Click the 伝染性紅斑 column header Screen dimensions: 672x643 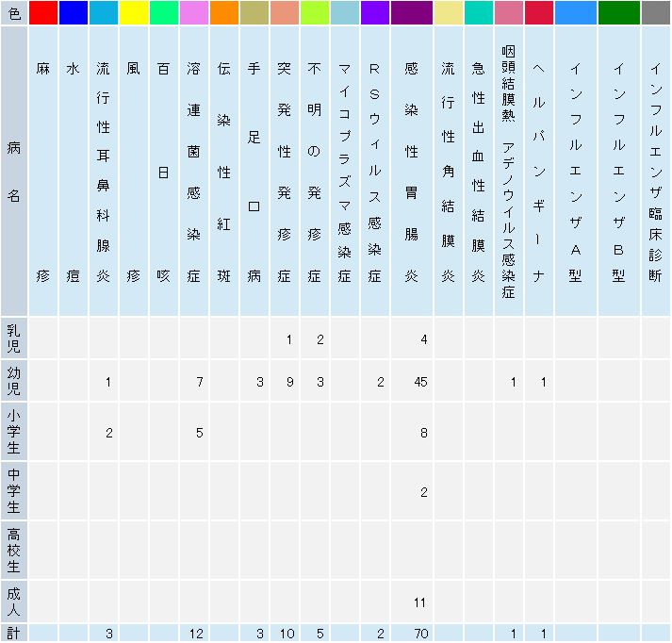(224, 171)
